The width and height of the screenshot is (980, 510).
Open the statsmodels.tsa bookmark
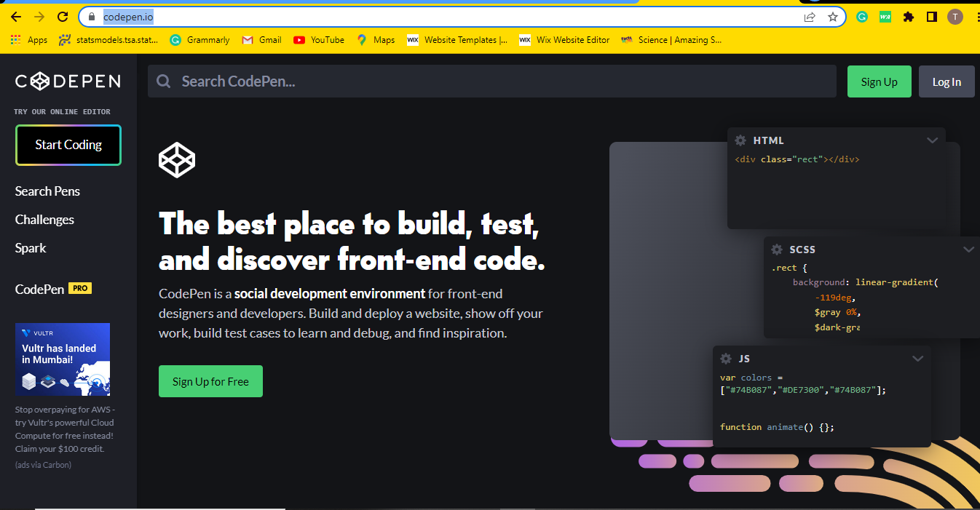108,40
